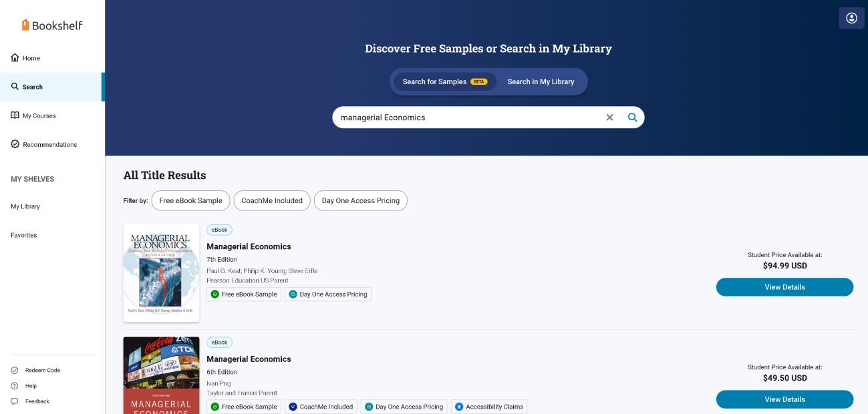Switch to Search in My Library tab

(541, 81)
